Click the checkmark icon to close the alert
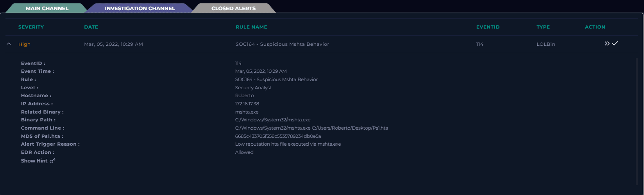Image resolution: width=644 pixels, height=195 pixels. click(x=615, y=43)
